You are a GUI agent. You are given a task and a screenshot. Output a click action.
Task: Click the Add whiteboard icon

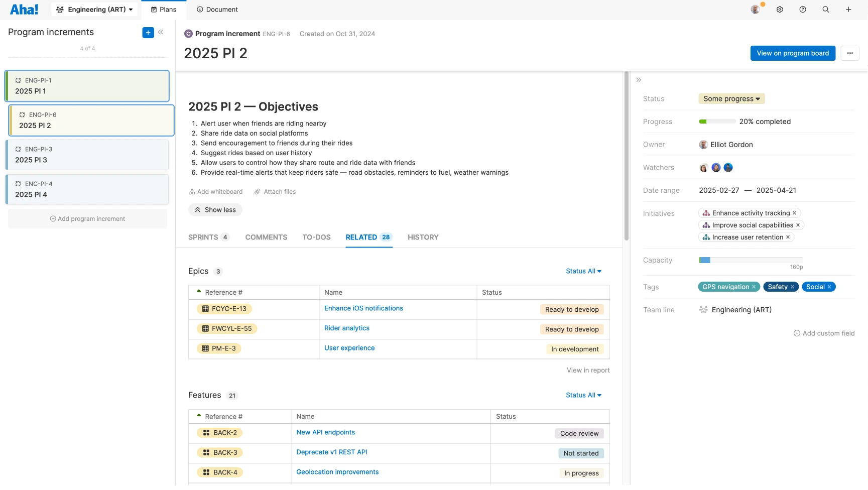point(191,191)
